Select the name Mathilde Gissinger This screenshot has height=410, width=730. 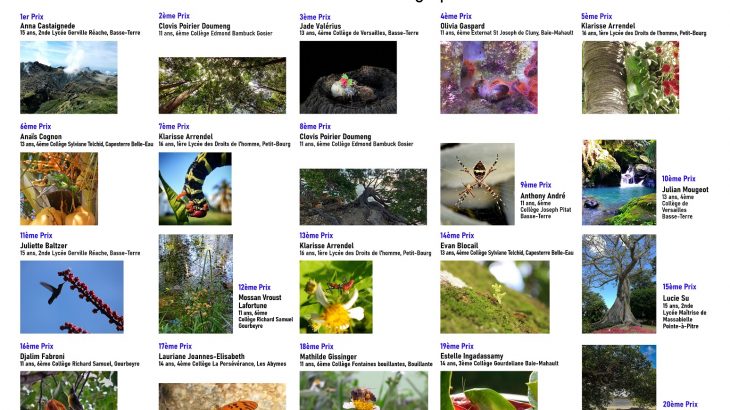(x=328, y=356)
